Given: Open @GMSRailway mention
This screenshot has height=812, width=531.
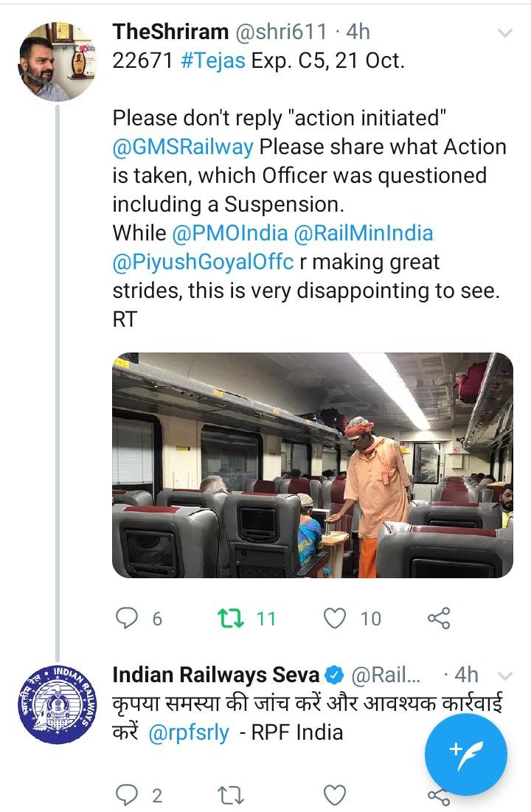Looking at the screenshot, I should [x=183, y=147].
